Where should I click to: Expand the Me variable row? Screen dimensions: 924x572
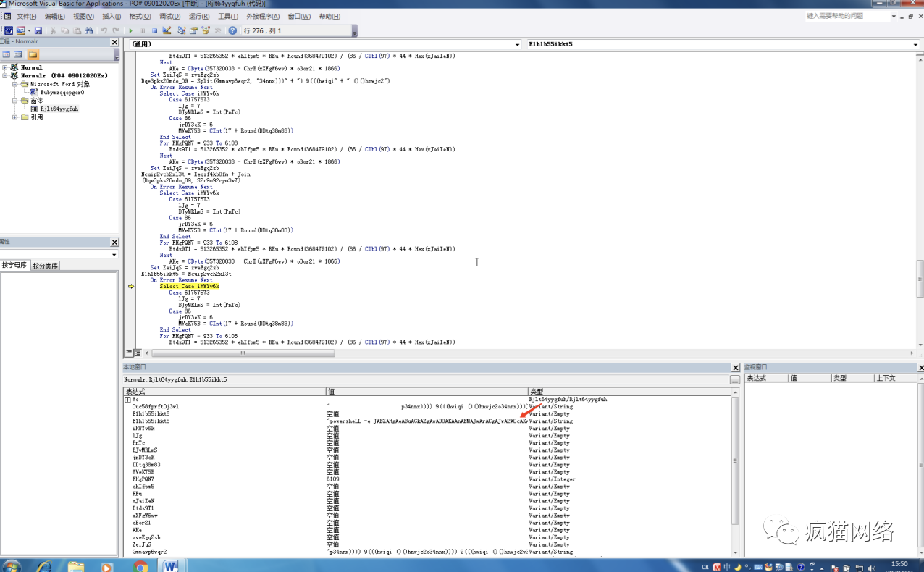coord(127,400)
